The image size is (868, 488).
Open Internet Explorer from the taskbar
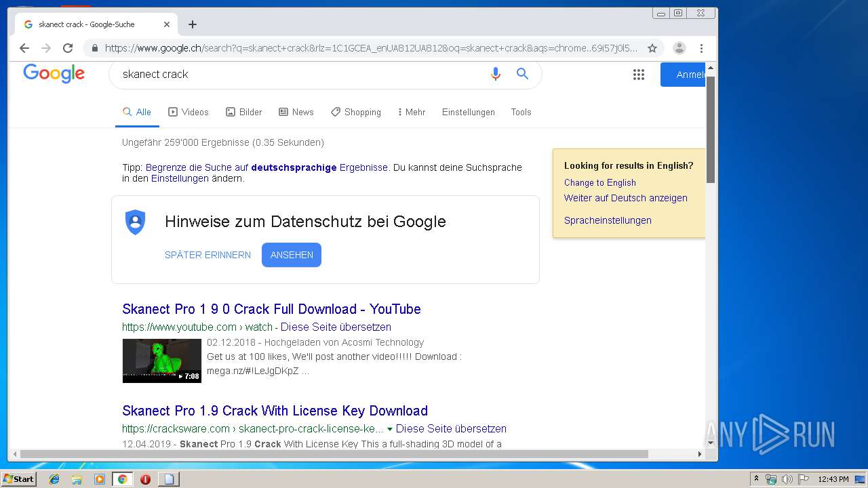click(54, 479)
